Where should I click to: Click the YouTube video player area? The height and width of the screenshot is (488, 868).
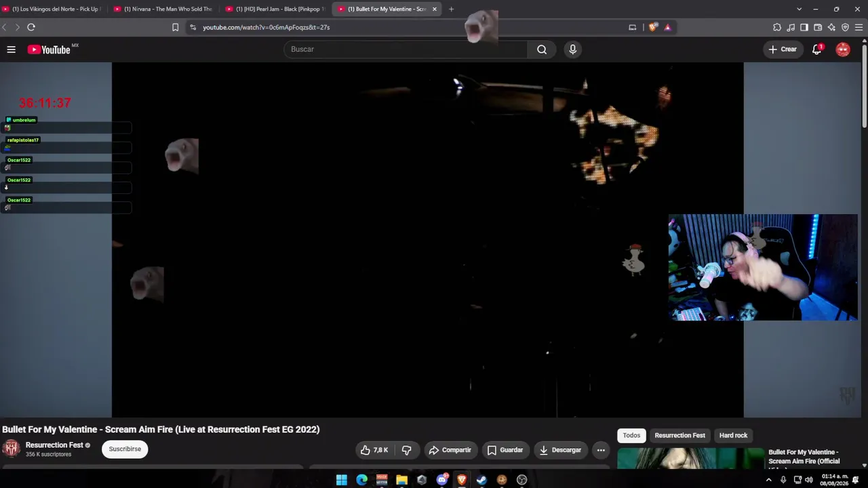[x=427, y=240]
